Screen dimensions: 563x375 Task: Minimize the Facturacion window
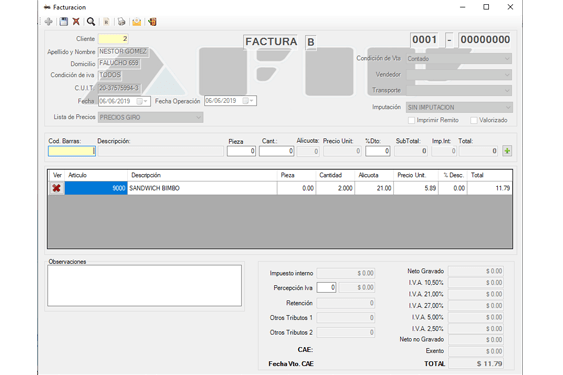(462, 7)
